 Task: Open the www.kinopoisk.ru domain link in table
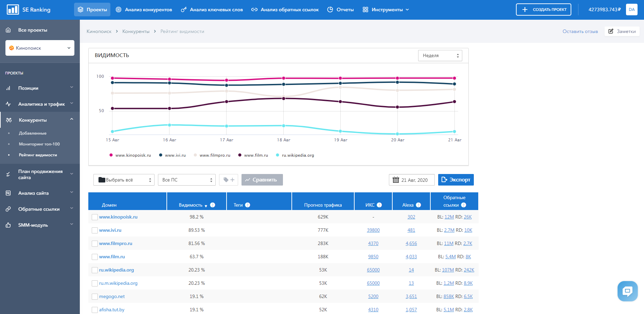[x=118, y=217]
